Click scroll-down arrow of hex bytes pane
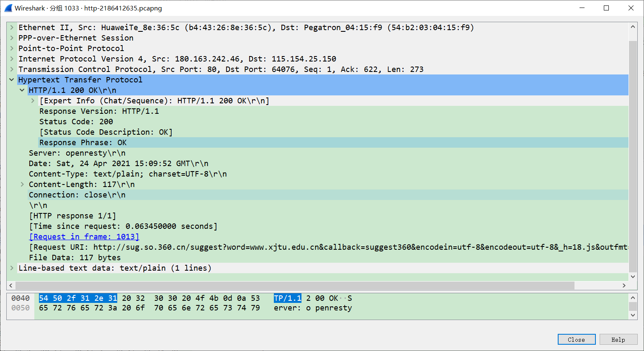This screenshot has height=351, width=644. click(633, 315)
